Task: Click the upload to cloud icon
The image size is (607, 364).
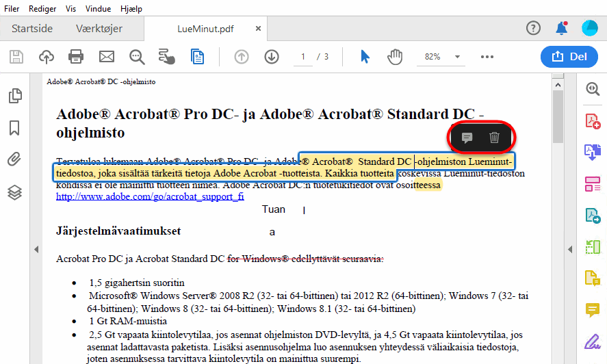Action: pos(47,57)
